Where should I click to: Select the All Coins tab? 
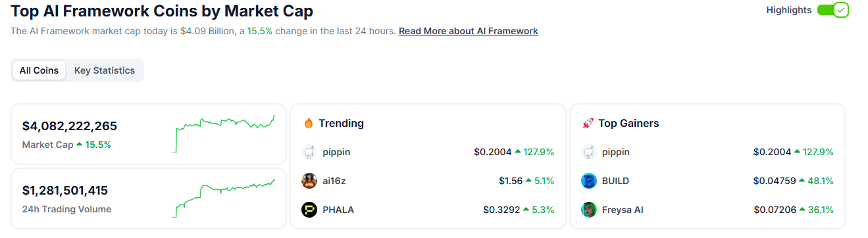(x=39, y=70)
